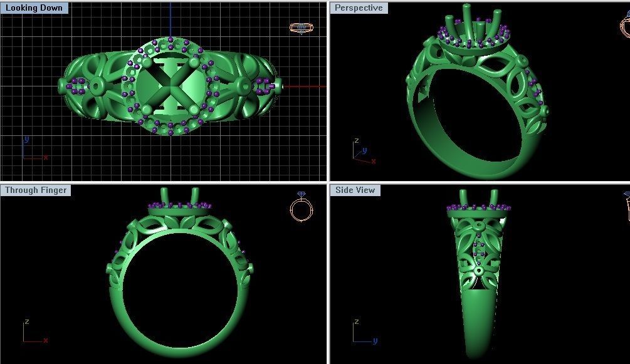Viewport: 630px width, 364px height.
Task: Select the Looking Down viewport title
Action: 34,8
